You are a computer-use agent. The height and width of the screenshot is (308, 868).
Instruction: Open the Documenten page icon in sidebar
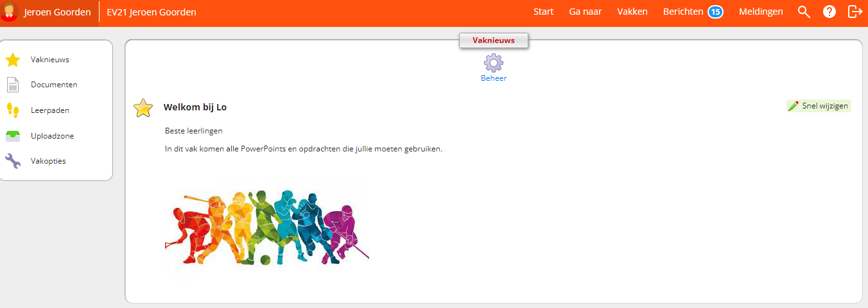point(13,85)
